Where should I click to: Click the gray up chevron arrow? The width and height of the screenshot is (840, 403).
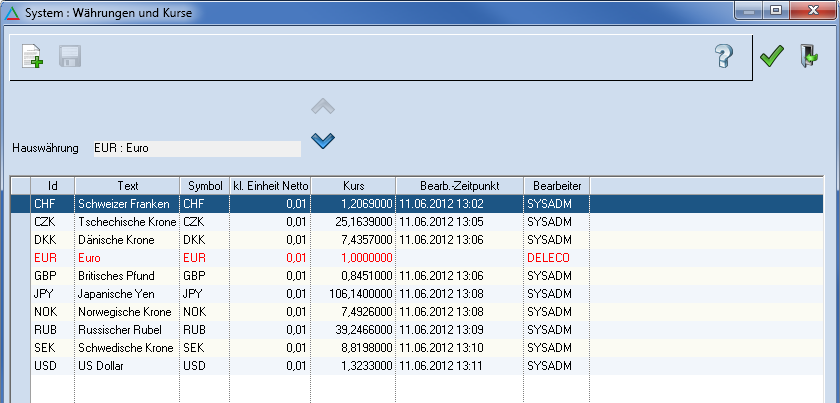tap(322, 106)
